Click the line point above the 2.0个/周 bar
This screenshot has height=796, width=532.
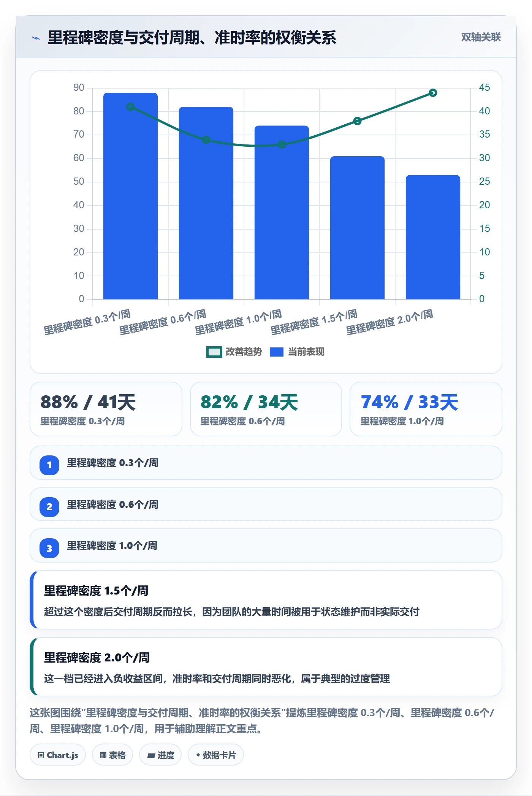pyautogui.click(x=433, y=93)
